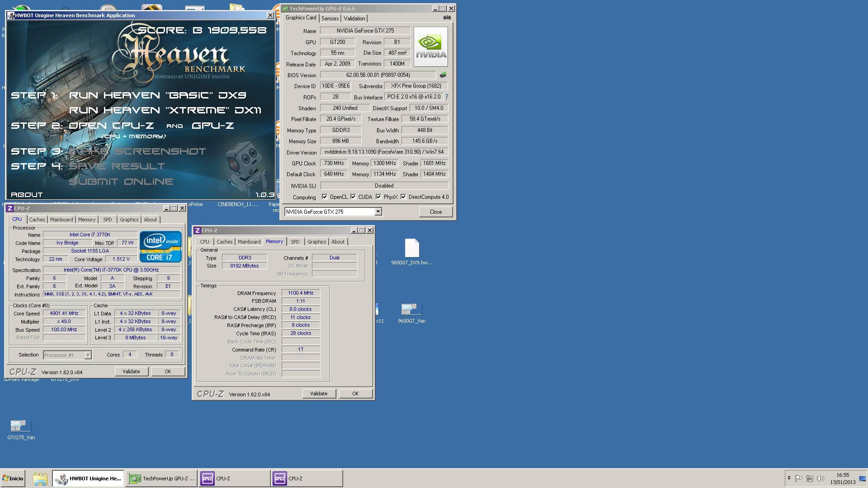Click the Memory Size 8192 MBytes value
This screenshot has width=868, height=488.
245,266
